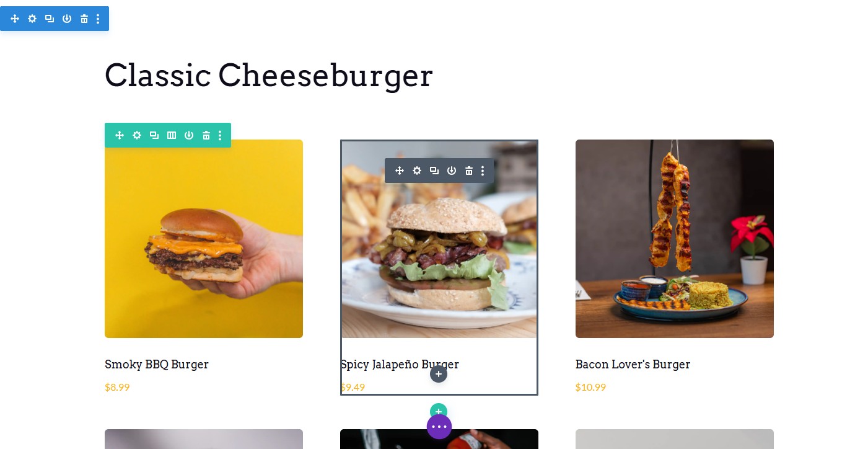This screenshot has width=868, height=449.
Task: Toggle module power icon in dark toolbar
Action: [452, 171]
